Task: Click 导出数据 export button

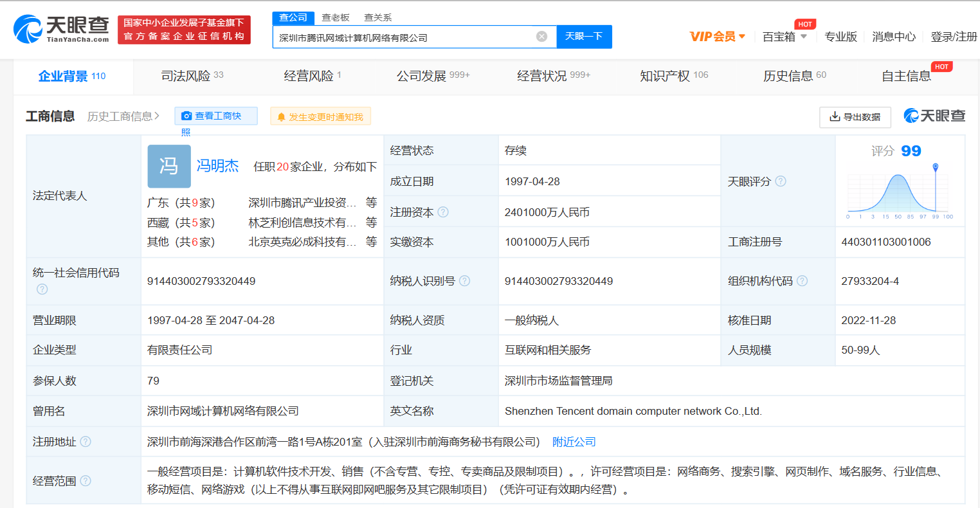Action: coord(855,117)
